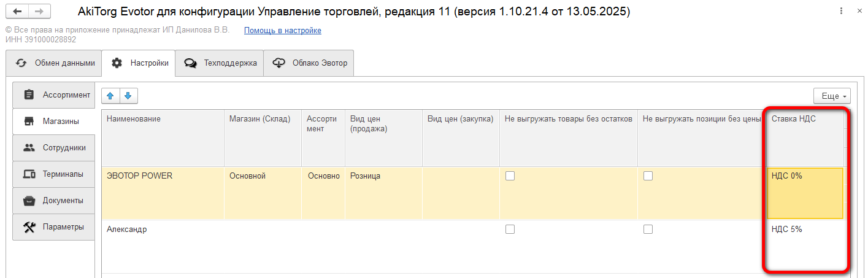Open the Параметры sidebar section
This screenshot has height=278, width=868.
pyautogui.click(x=54, y=227)
